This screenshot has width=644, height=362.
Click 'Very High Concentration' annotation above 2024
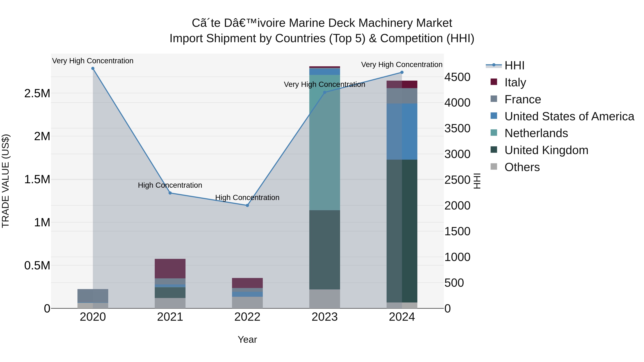[x=402, y=65]
